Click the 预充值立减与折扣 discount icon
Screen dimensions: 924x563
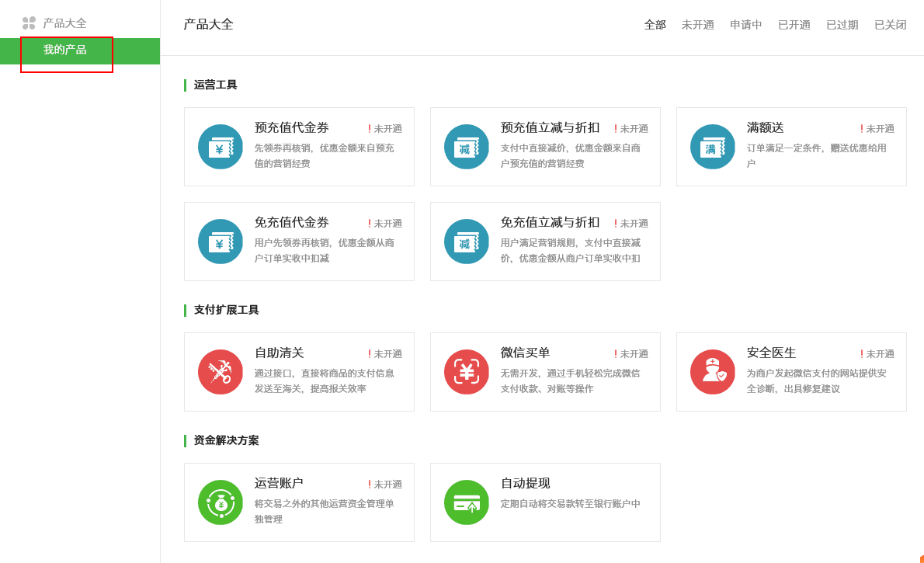(467, 147)
